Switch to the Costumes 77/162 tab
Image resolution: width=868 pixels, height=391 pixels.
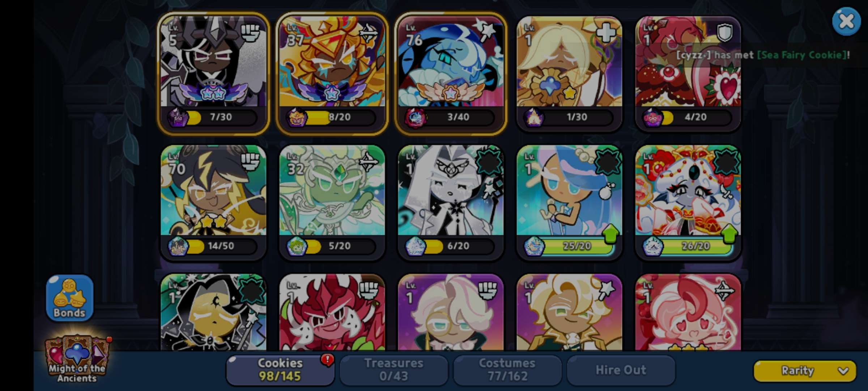(x=507, y=370)
